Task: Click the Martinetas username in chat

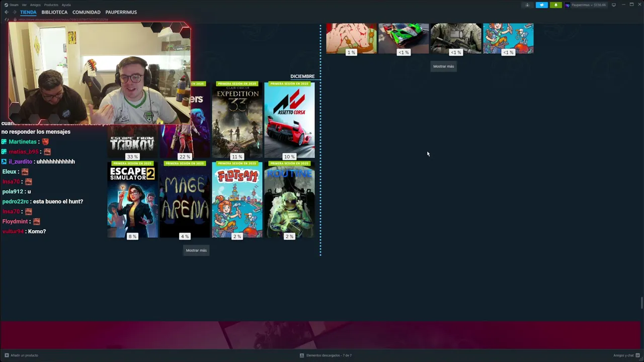Action: (23, 142)
